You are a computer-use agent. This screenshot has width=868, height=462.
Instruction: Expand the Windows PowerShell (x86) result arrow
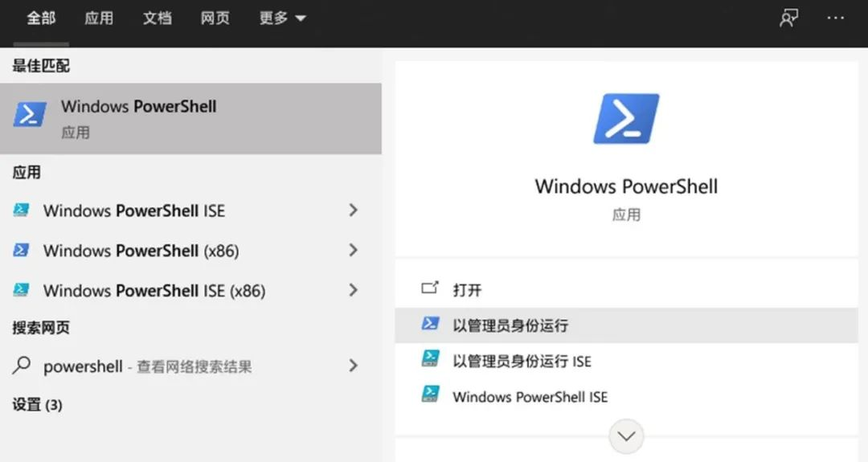click(x=353, y=251)
